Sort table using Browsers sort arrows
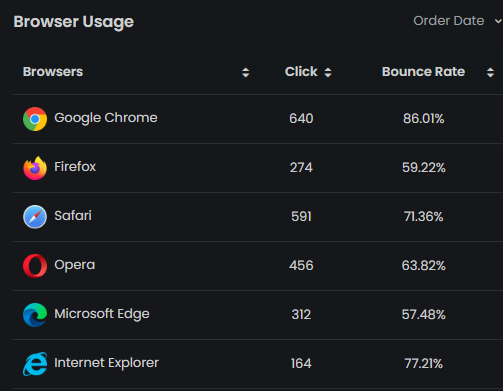This screenshot has width=503, height=391. [x=246, y=72]
